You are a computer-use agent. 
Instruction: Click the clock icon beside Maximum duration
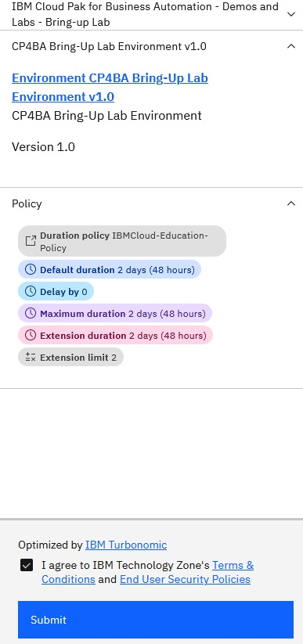[31, 313]
